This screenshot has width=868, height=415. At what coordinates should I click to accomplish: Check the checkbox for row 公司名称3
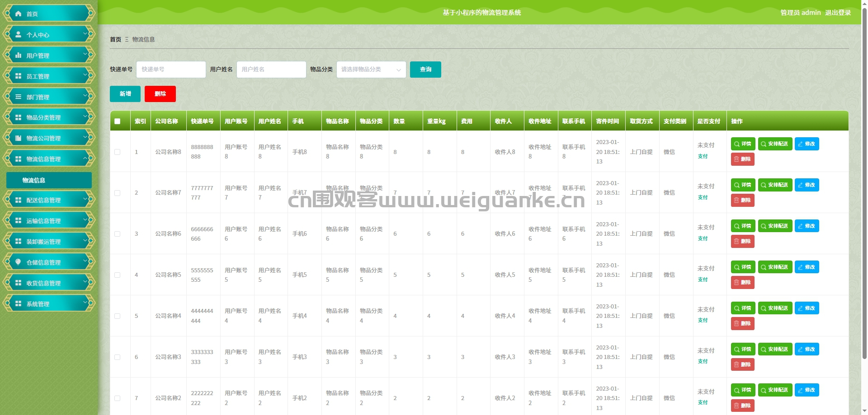pyautogui.click(x=118, y=357)
